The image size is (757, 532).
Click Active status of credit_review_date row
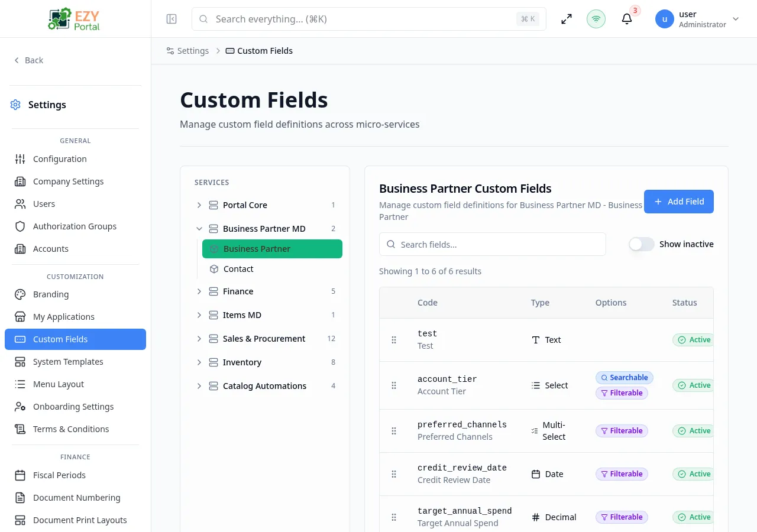(693, 474)
